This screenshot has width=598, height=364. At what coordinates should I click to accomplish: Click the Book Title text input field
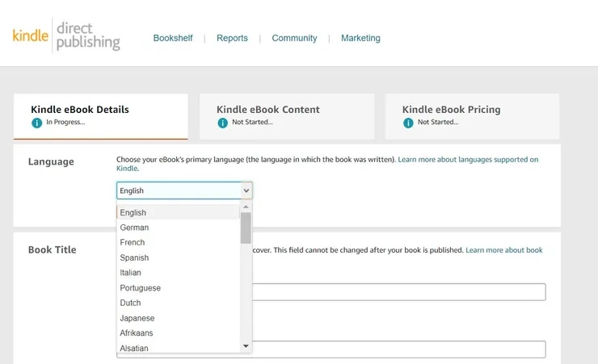click(x=398, y=291)
